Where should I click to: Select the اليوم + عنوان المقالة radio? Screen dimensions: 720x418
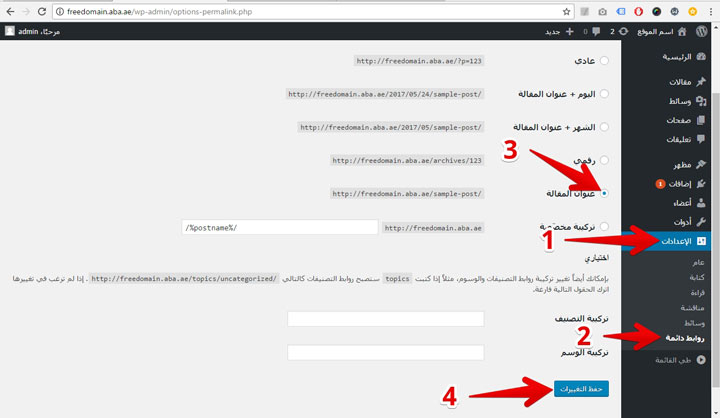[x=604, y=94]
